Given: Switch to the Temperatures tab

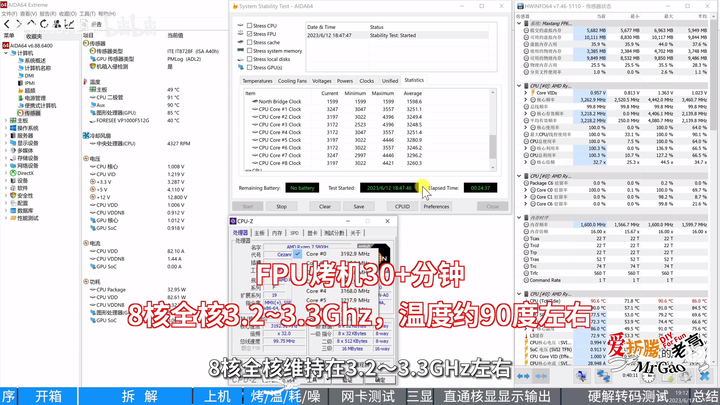Looking at the screenshot, I should point(257,81).
